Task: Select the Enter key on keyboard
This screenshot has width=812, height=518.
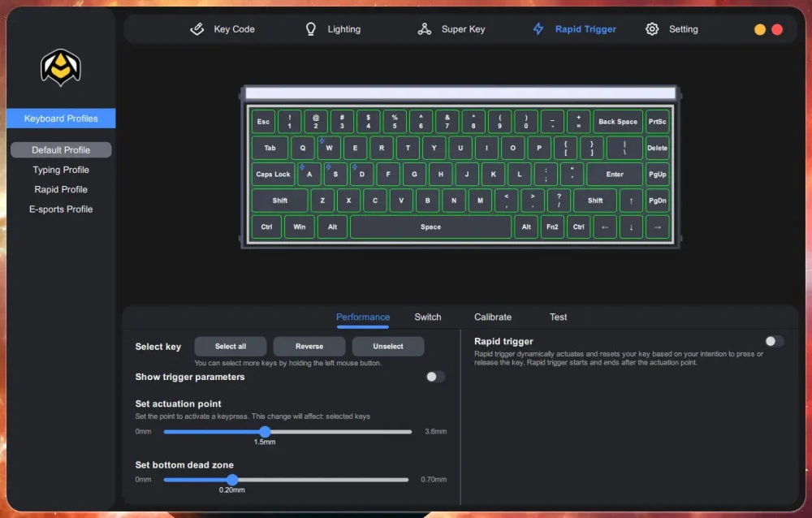Action: point(615,175)
